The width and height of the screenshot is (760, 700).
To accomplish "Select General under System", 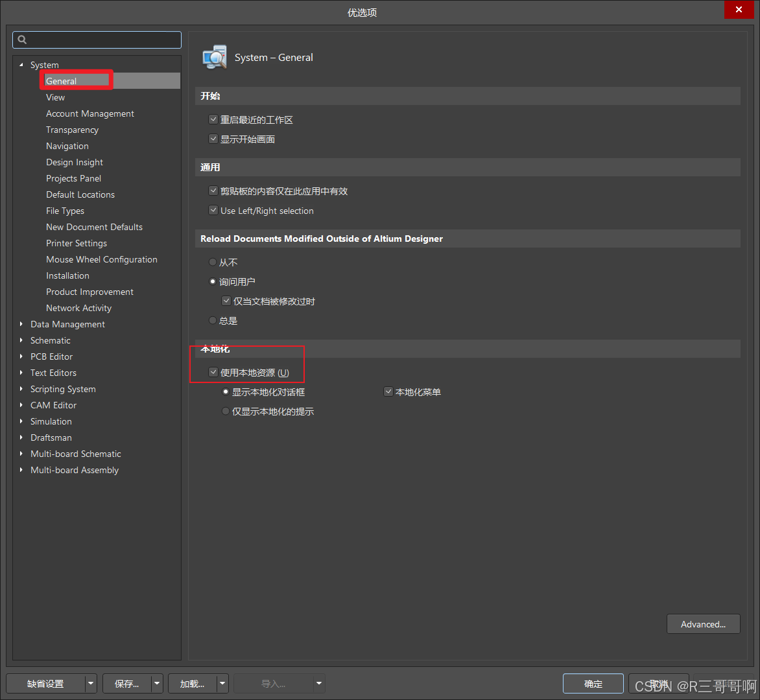I will click(61, 81).
